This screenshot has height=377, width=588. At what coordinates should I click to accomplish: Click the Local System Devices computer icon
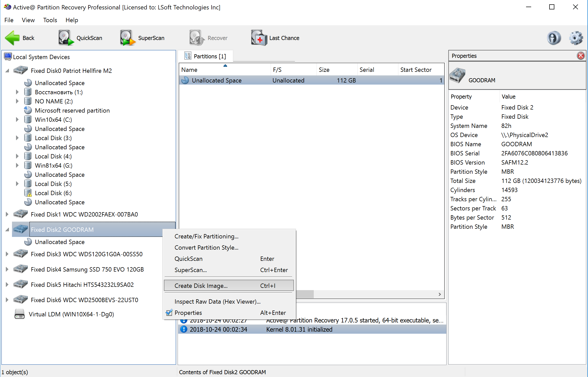point(8,57)
